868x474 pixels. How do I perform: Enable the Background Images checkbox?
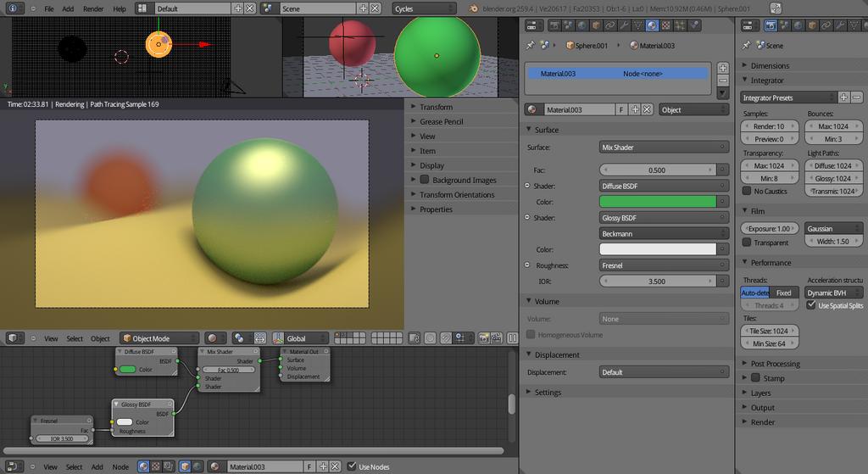click(x=425, y=180)
